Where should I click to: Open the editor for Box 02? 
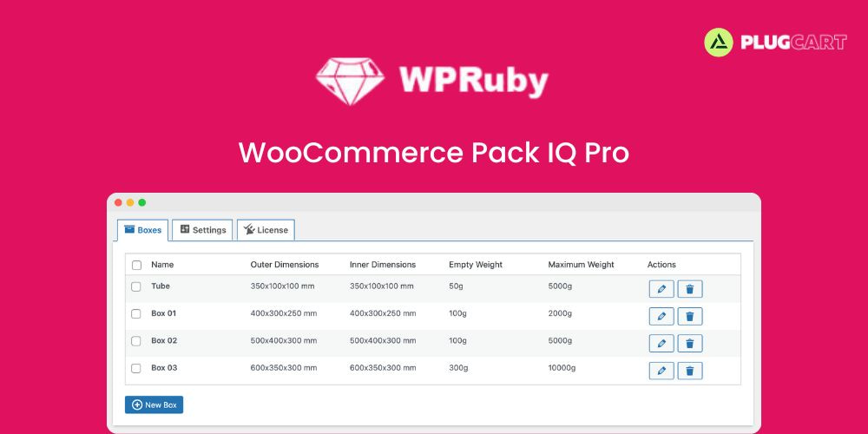coord(661,344)
